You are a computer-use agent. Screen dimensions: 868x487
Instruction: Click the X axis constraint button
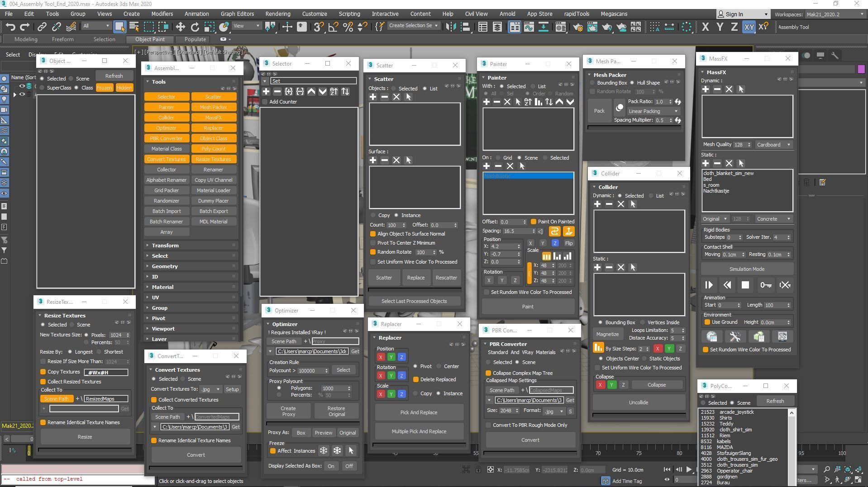(705, 27)
